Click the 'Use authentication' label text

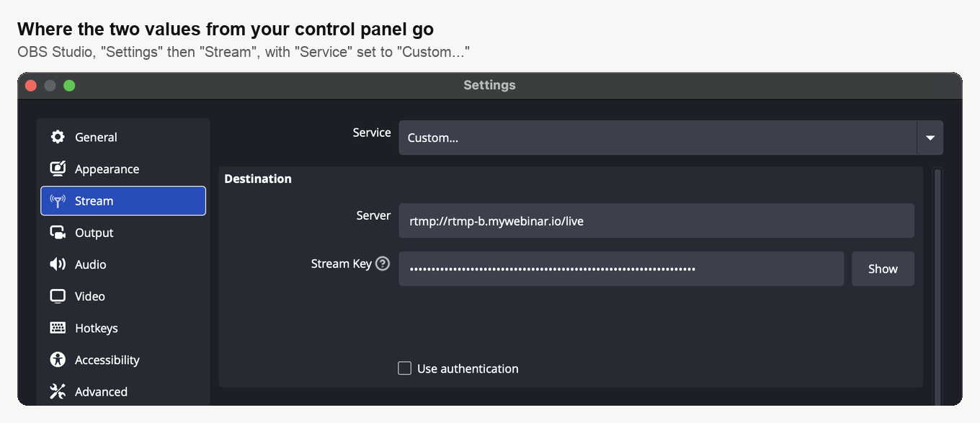468,368
